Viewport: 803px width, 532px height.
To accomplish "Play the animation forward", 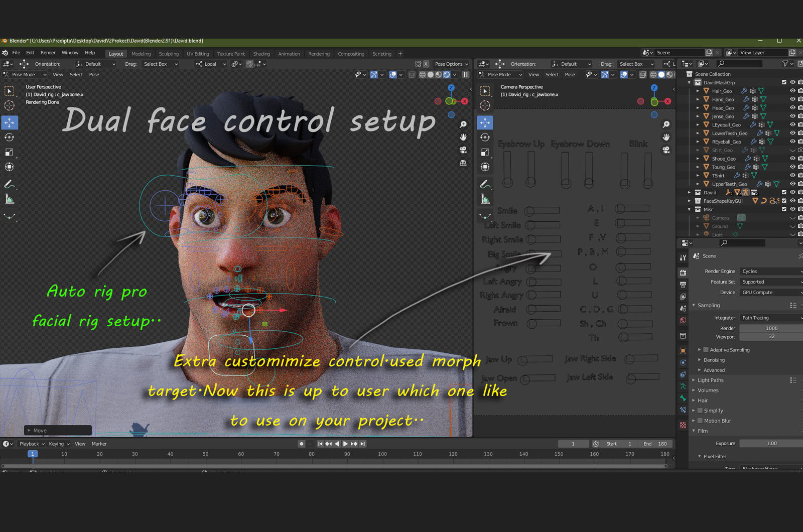I will (345, 444).
